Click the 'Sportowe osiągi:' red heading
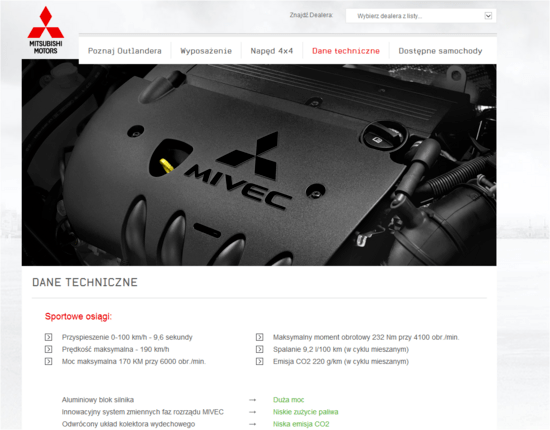Screen dimensions: 550x430 (x=78, y=316)
